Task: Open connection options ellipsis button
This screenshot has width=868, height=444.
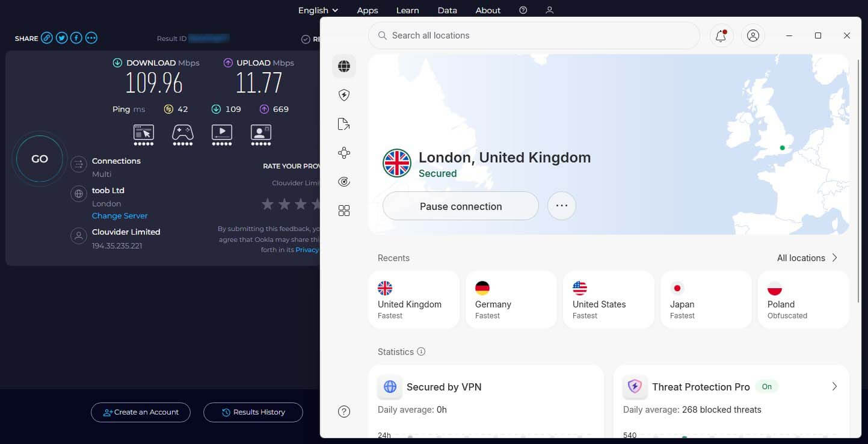Action: point(562,206)
